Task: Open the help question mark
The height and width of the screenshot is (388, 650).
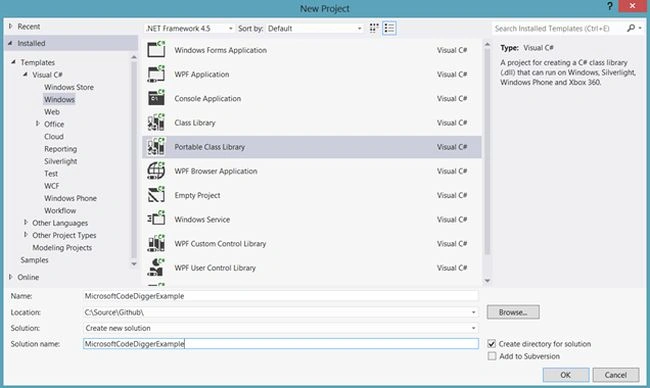Action: (609, 7)
